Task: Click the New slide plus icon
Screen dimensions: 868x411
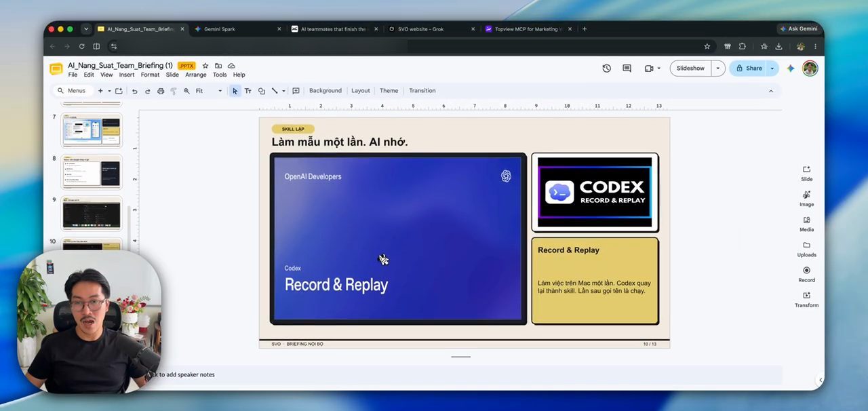Action: click(100, 91)
